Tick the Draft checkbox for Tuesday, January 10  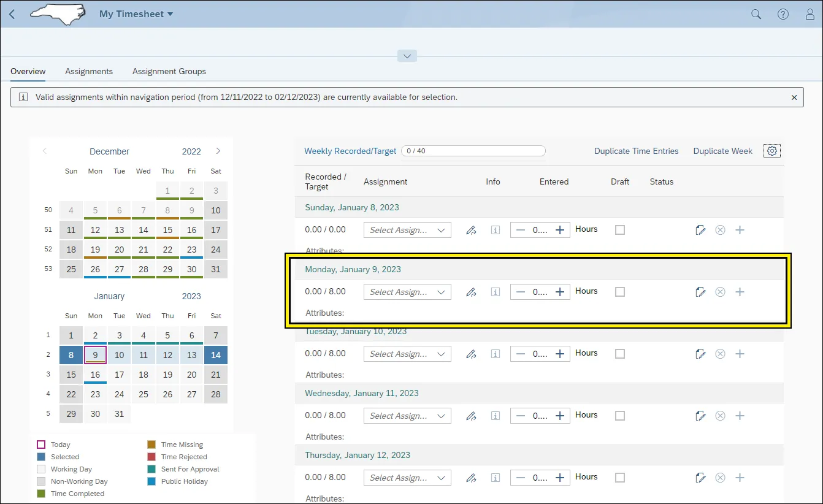620,354
